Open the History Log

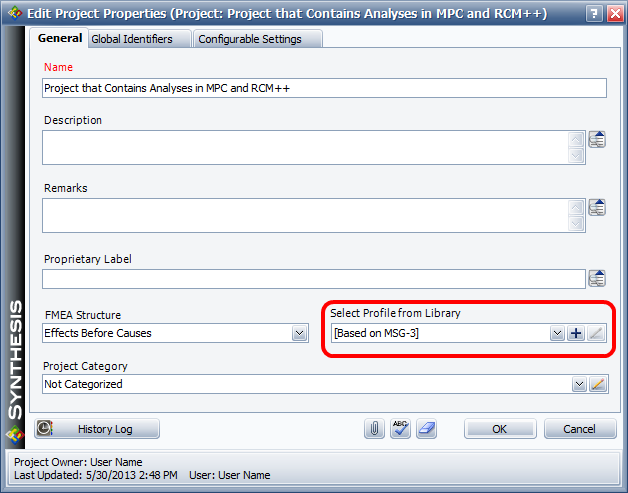tap(97, 429)
